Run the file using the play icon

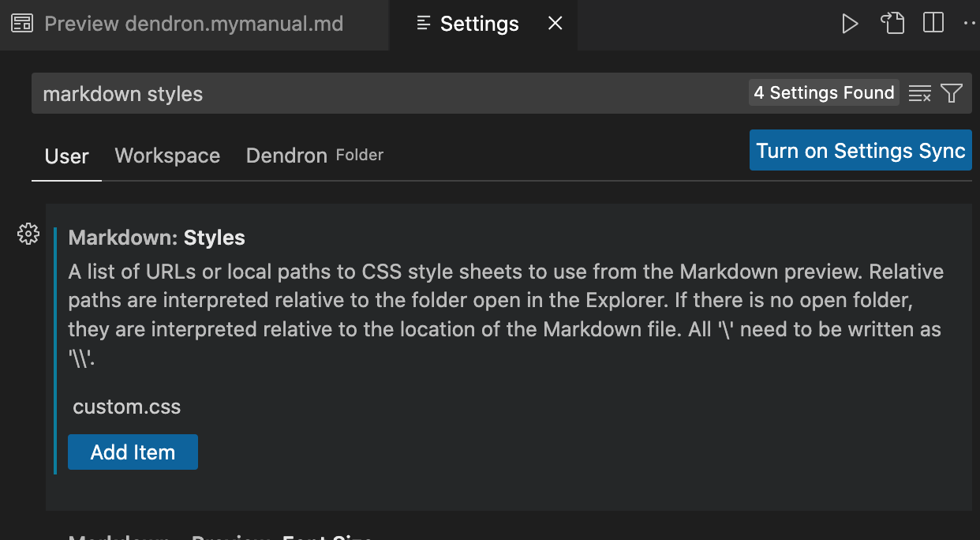(850, 24)
